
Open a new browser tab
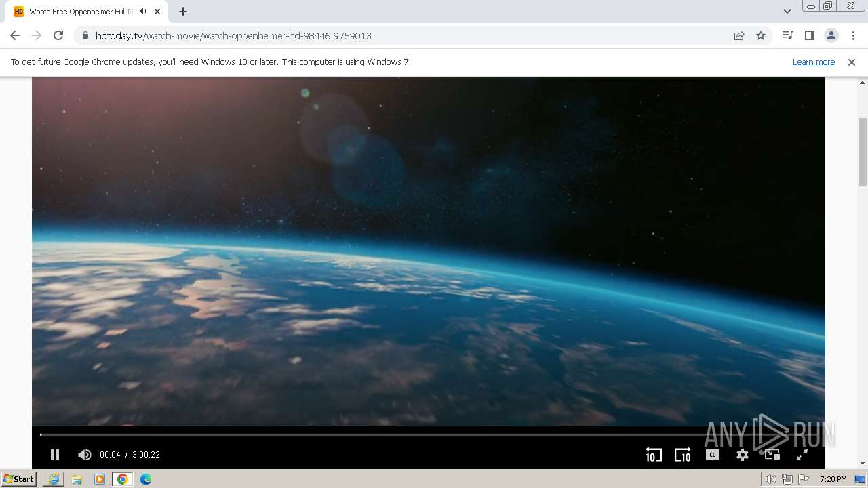[x=183, y=12]
